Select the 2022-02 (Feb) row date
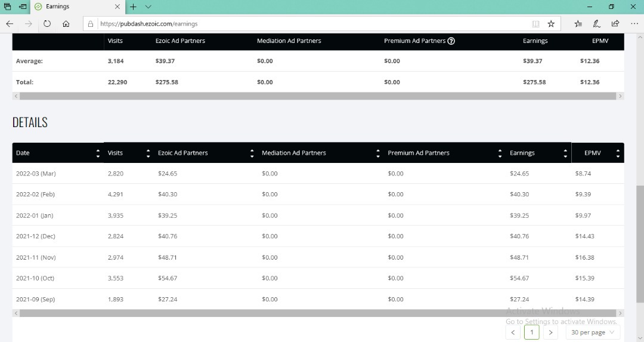The image size is (644, 342). 35,194
